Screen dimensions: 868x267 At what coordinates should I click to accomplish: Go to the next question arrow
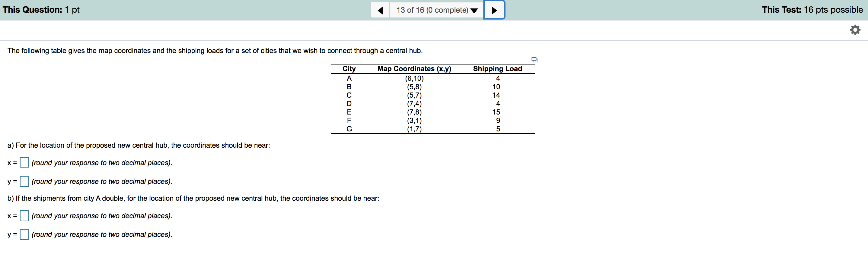(494, 10)
